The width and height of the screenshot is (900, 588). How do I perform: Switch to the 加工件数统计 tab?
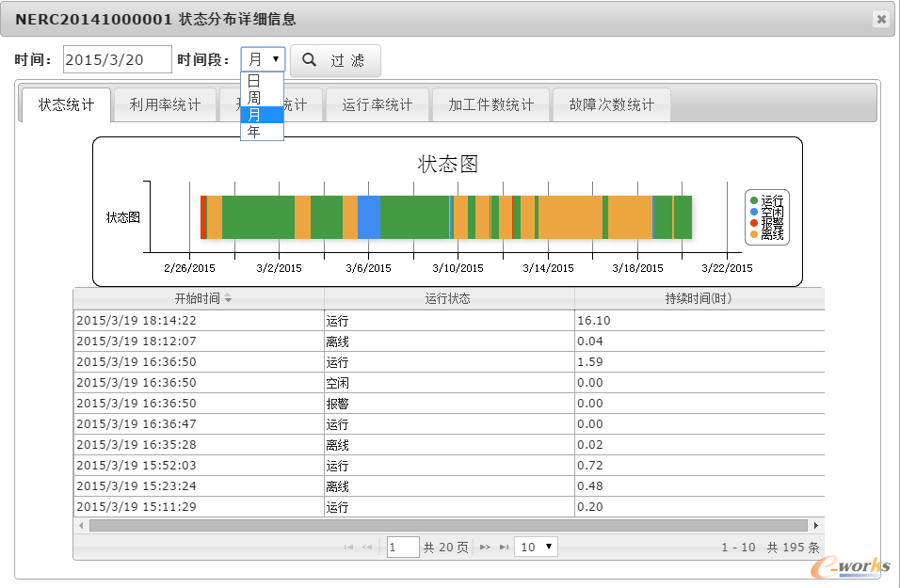coord(490,105)
